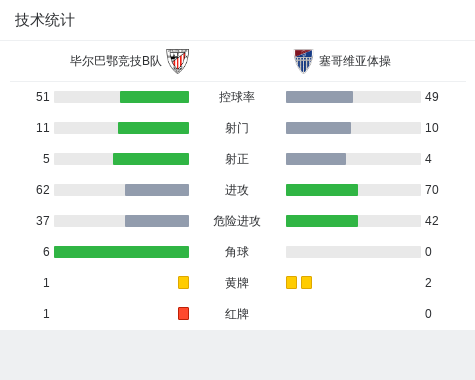The width and height of the screenshot is (475, 380).
Task: Click the home corner kick full green bar
Action: tap(121, 252)
